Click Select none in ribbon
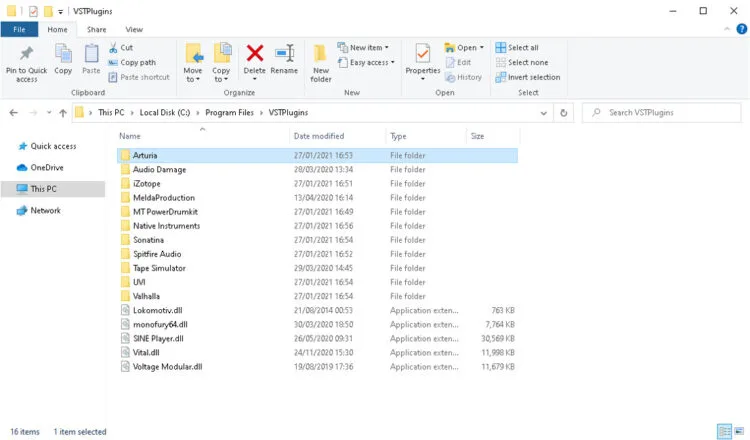The image size is (750, 440). point(522,62)
